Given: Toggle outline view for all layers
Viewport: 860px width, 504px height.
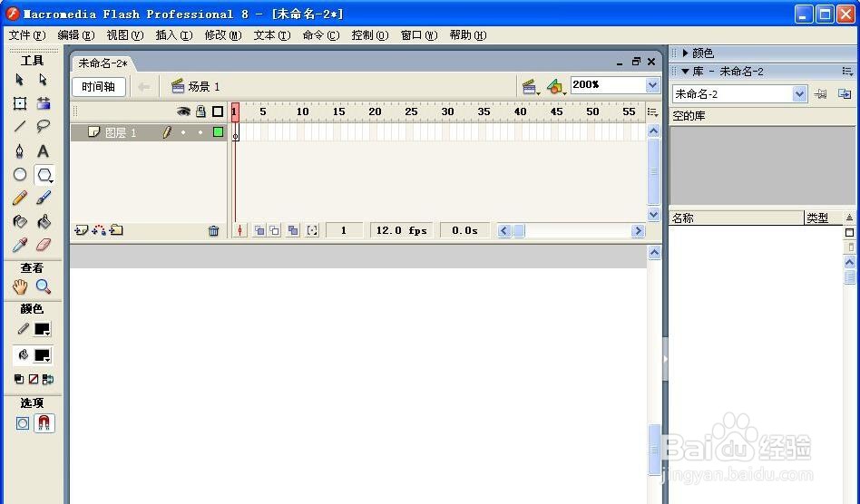Looking at the screenshot, I should pos(218,111).
